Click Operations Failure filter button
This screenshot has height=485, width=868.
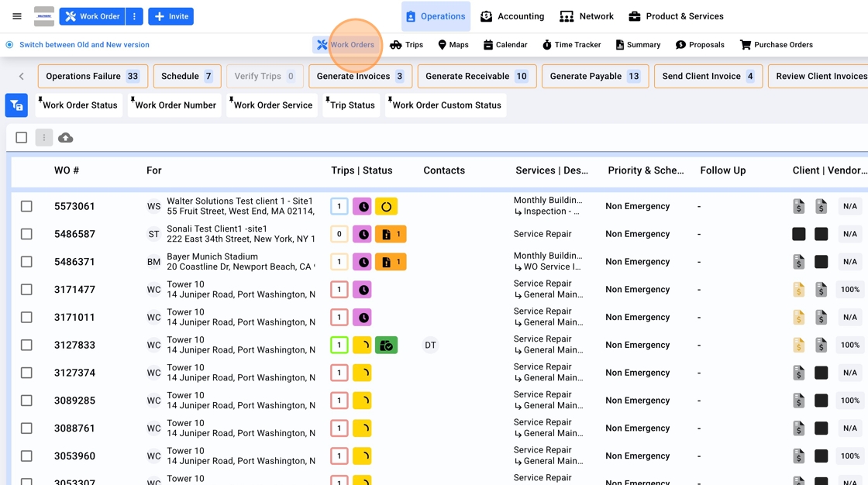92,77
